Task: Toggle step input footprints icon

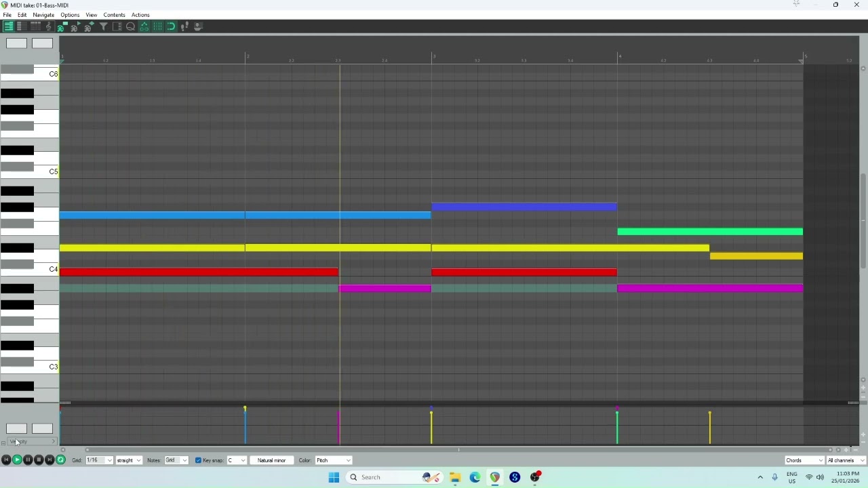Action: coord(184,26)
